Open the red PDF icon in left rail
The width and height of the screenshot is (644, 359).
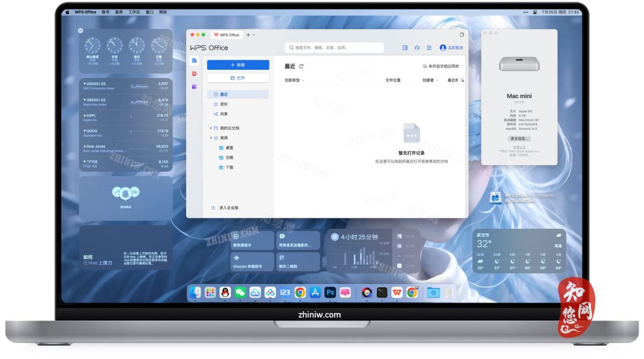pyautogui.click(x=194, y=74)
